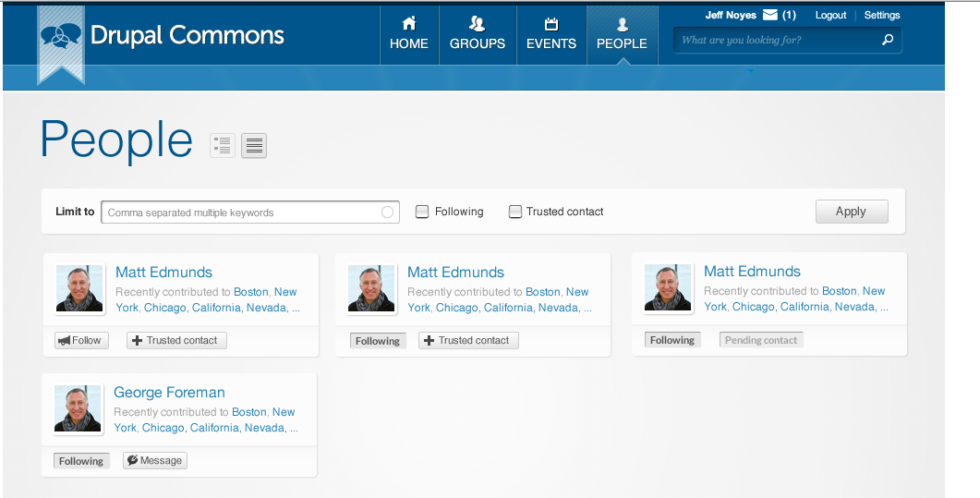980x498 pixels.
Task: Click the Matt Edmunds avatar above the Follow button
Action: point(79,288)
